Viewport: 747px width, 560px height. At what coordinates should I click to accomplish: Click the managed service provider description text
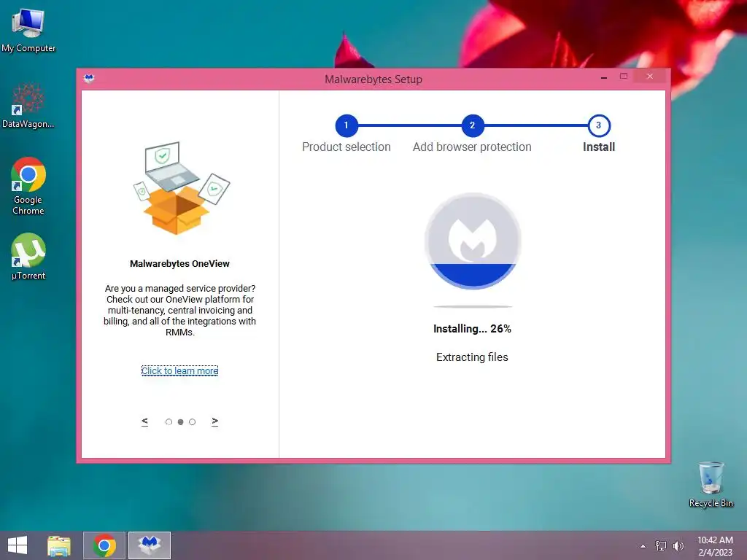click(179, 311)
